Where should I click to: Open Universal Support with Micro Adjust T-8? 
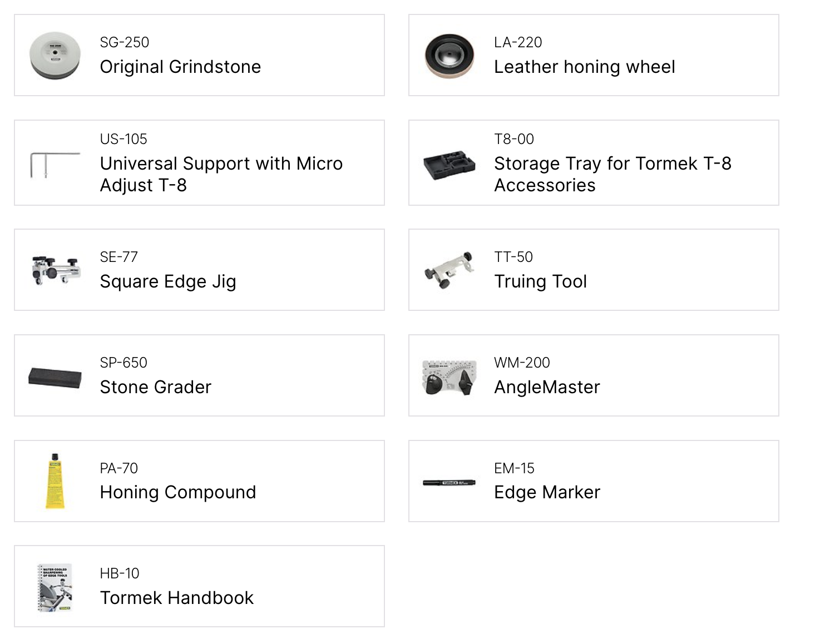(x=221, y=174)
